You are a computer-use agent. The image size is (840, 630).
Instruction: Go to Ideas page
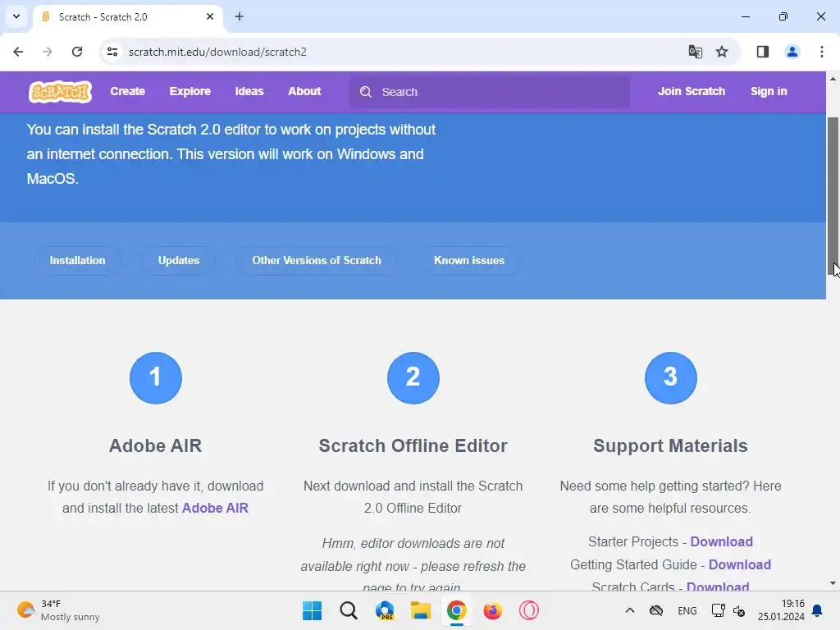[249, 92]
